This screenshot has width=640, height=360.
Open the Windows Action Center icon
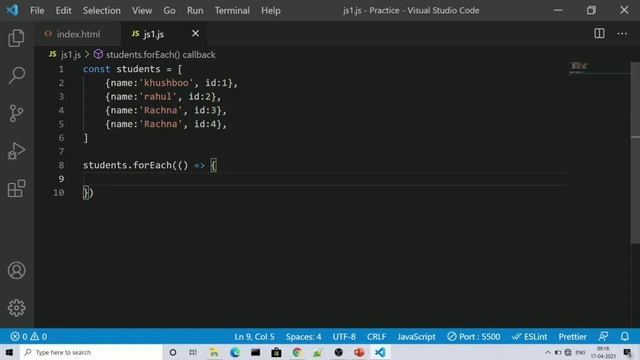pyautogui.click(x=628, y=352)
